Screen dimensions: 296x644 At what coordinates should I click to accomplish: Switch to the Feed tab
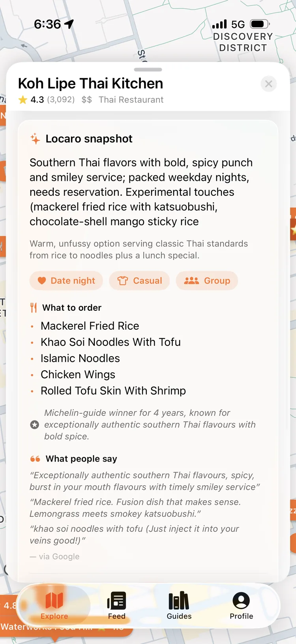click(x=116, y=606)
